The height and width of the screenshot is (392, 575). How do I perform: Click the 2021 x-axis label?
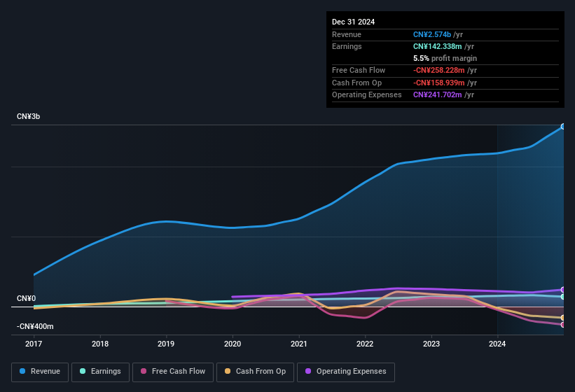pyautogui.click(x=299, y=344)
